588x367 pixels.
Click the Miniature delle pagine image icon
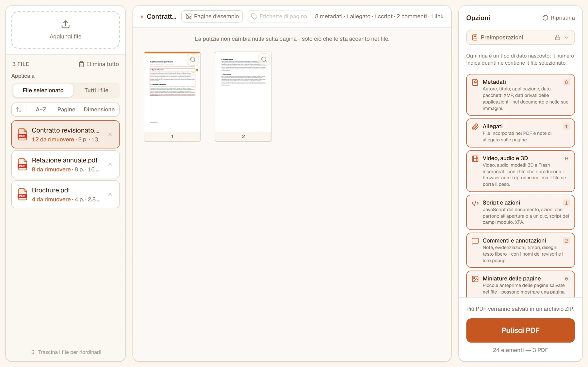(475, 279)
